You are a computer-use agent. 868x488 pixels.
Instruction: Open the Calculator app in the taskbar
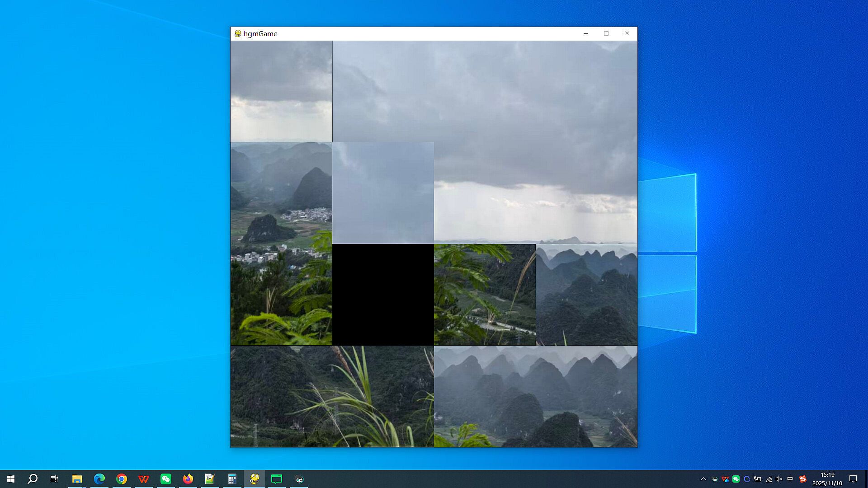(232, 479)
